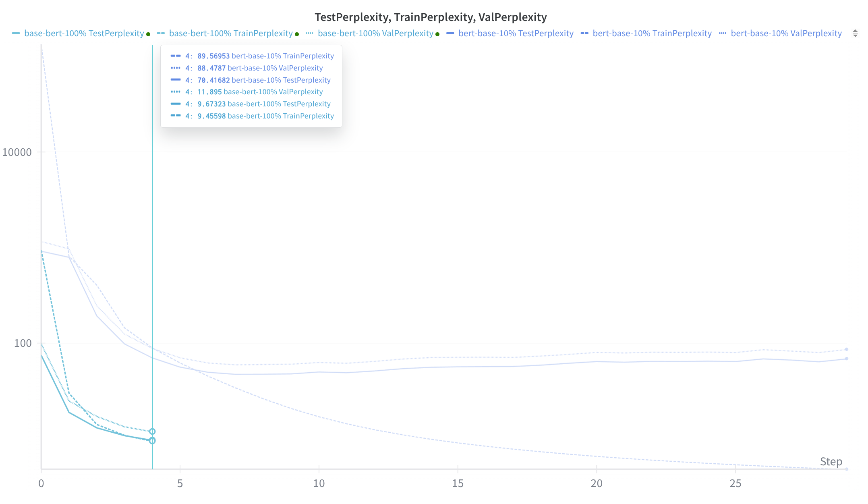Toggle bert-base-10% ValPerplexity legend label
Image resolution: width=868 pixels, height=504 pixels.
tap(786, 33)
